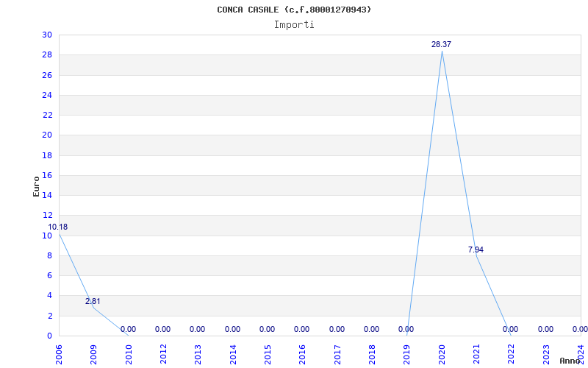
Task: Select the 0.00 label above 2016
Action: 301,329
